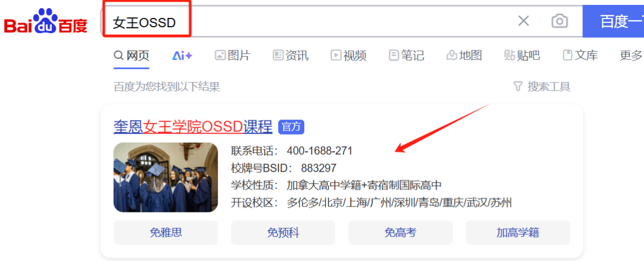
Task: Click the 加高学籍 button
Action: (x=518, y=233)
